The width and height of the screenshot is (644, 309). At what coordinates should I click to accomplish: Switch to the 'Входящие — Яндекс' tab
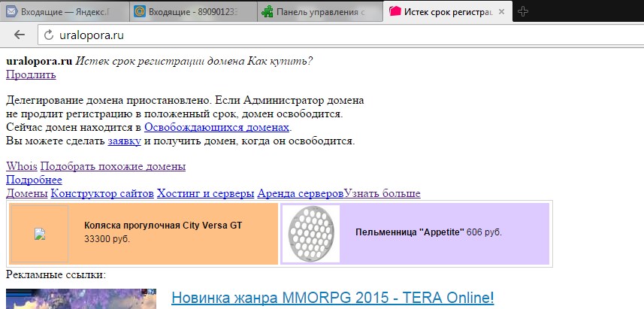tap(64, 11)
